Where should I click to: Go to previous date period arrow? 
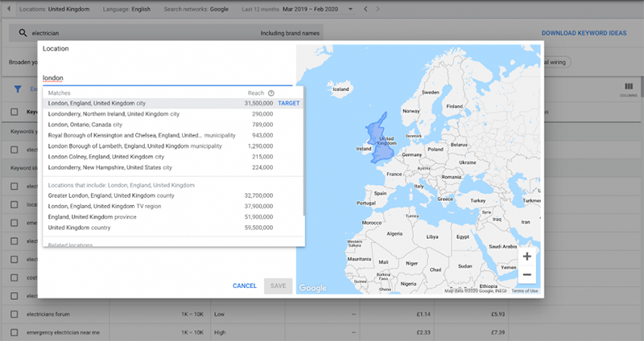[x=365, y=9]
